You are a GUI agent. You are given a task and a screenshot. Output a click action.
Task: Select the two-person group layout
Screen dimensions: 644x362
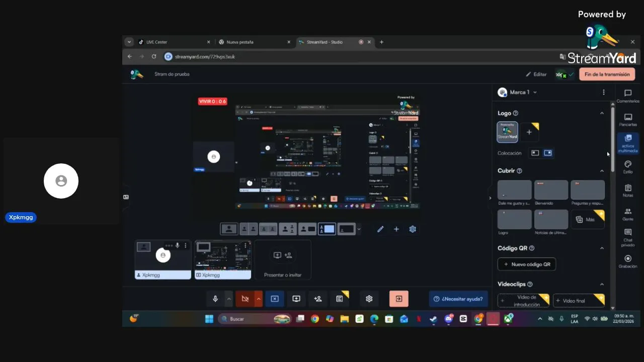tap(268, 229)
